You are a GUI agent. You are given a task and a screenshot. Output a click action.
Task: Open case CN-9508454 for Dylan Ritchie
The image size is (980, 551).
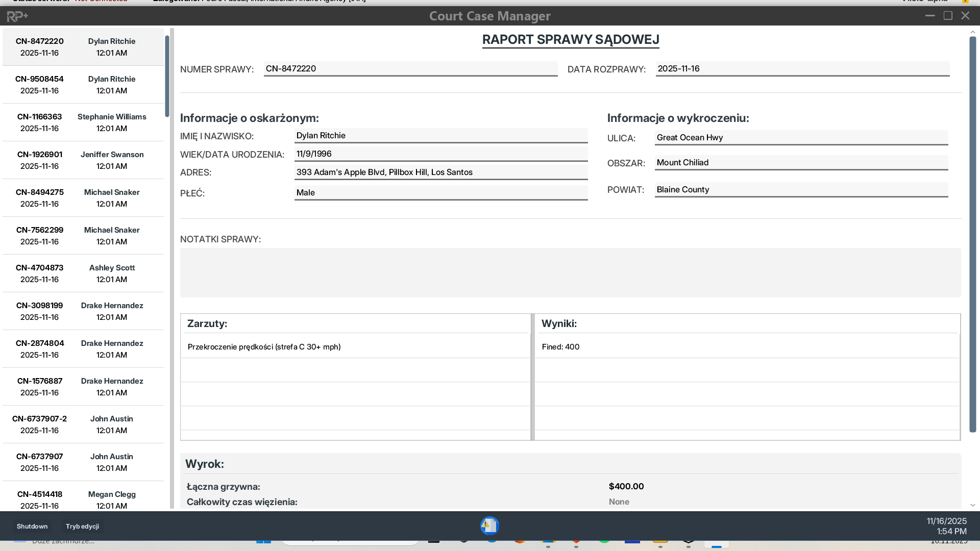click(x=83, y=85)
